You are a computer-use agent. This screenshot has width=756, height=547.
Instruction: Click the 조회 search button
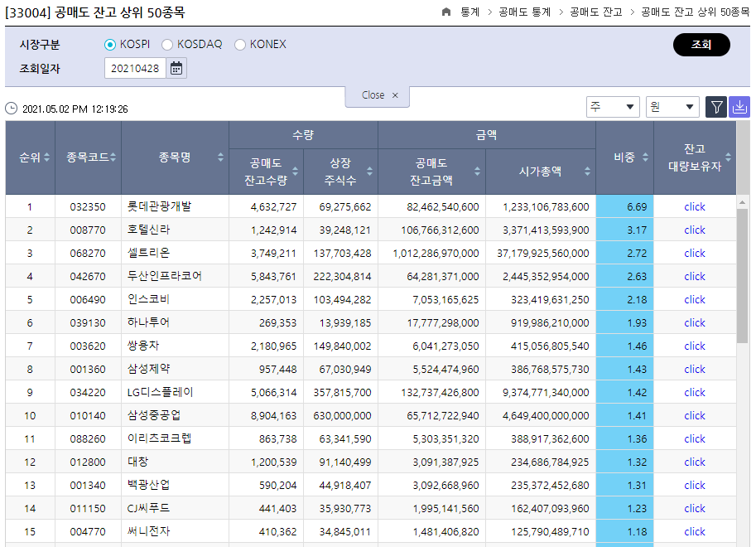pyautogui.click(x=701, y=45)
